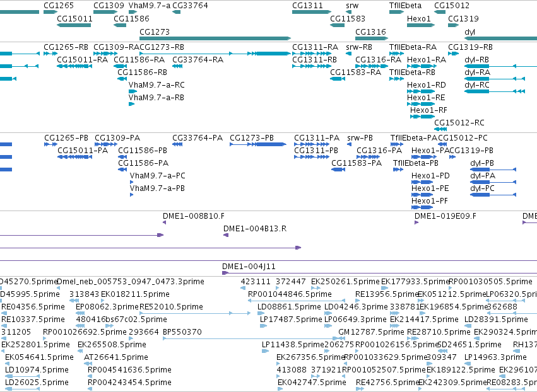This screenshot has height=392, width=537.
Task: Select EST RE52010.5prime
Action: pyautogui.click(x=171, y=307)
